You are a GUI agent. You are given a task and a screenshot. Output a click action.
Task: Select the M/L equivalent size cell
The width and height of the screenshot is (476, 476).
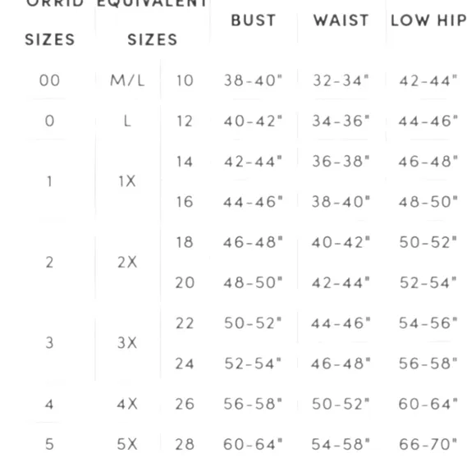[127, 80]
